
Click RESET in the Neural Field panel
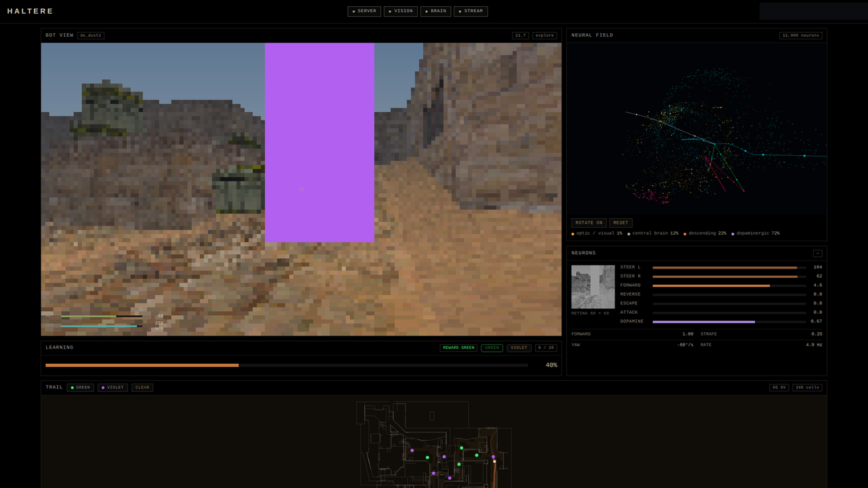pyautogui.click(x=621, y=223)
